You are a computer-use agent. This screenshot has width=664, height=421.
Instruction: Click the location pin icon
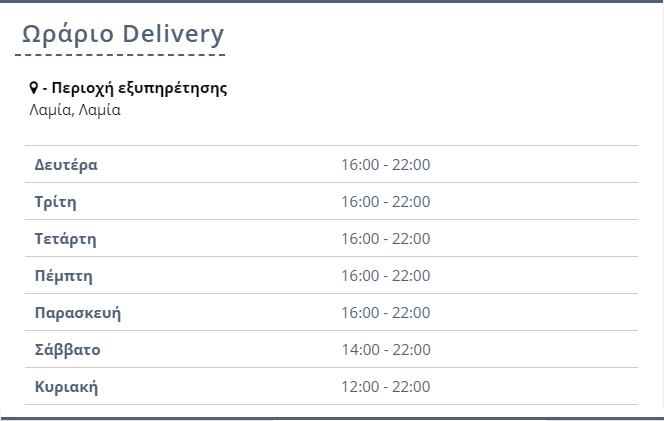tap(33, 88)
